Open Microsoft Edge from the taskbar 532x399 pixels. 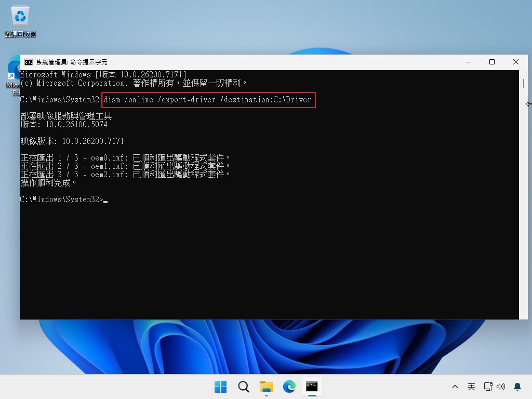(289, 387)
